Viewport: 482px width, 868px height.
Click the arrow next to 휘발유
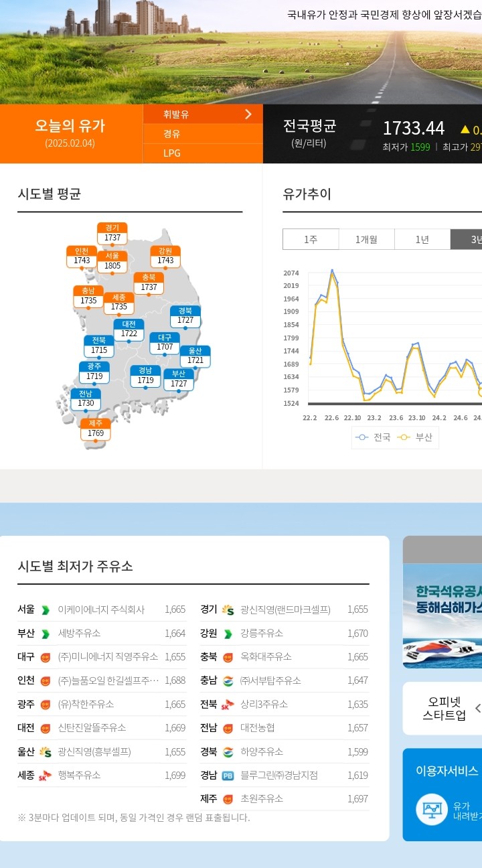point(248,114)
